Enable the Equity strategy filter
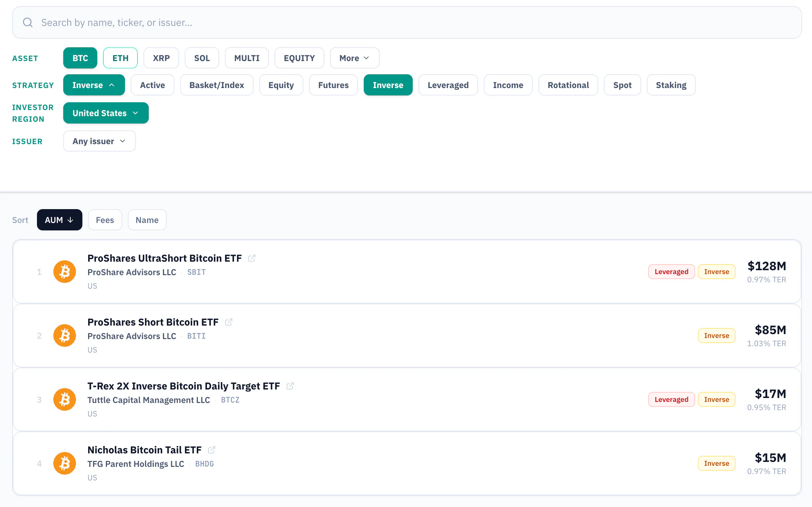Screen dimensions: 812x507 pyautogui.click(x=281, y=85)
